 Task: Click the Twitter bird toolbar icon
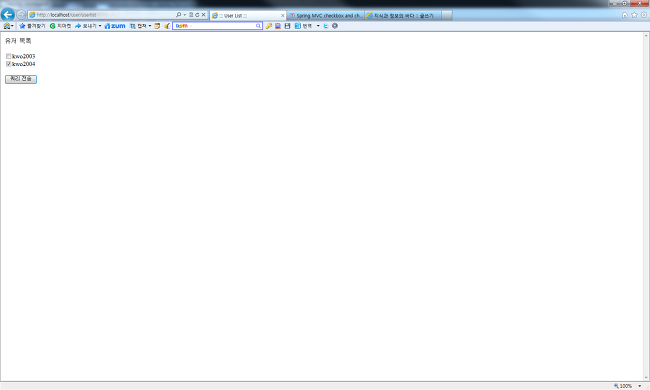pyautogui.click(x=326, y=26)
